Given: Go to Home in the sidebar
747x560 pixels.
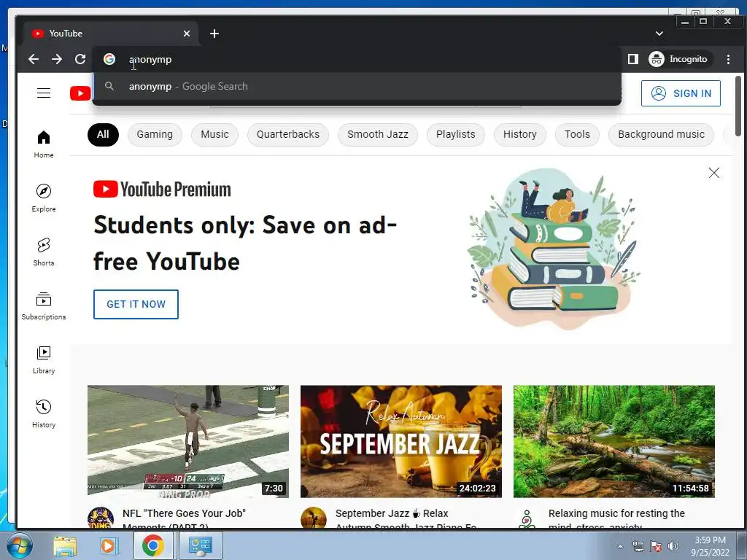Looking at the screenshot, I should (43, 144).
